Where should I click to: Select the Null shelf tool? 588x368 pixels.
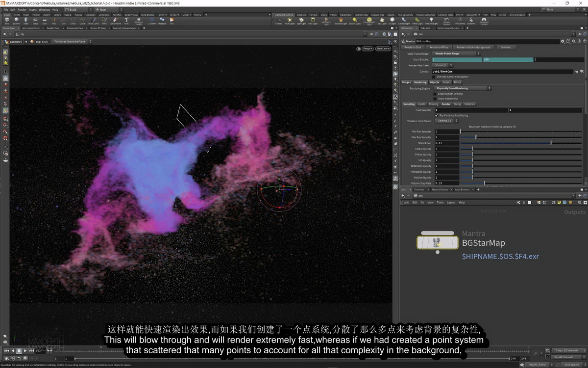[54, 21]
